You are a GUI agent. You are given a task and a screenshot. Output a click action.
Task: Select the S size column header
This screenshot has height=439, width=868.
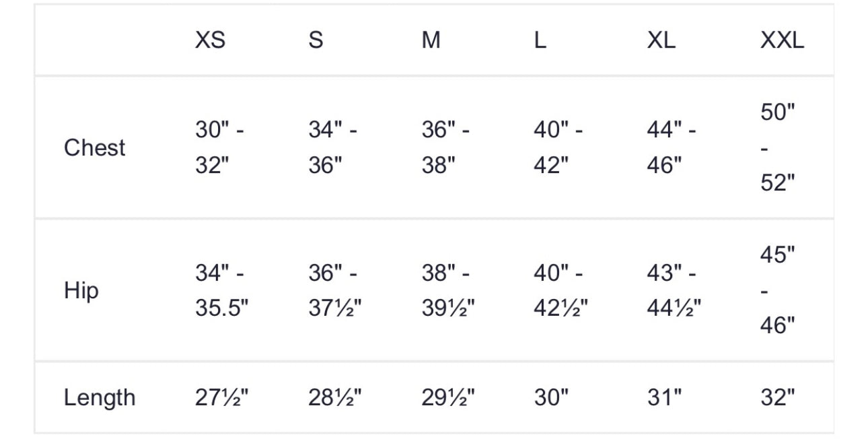click(316, 40)
